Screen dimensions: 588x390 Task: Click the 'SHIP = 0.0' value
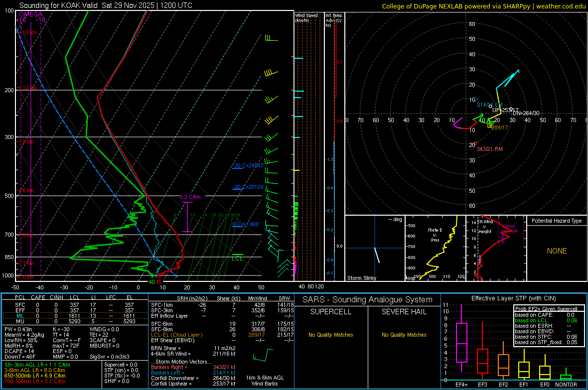coord(117,381)
